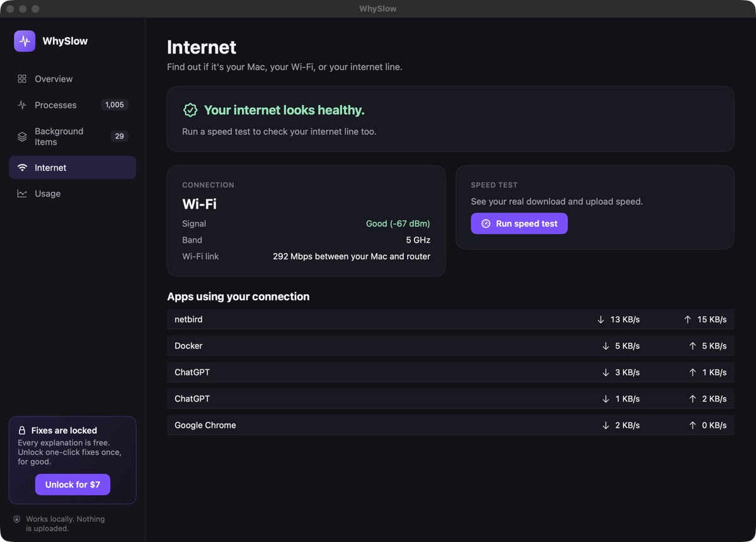756x542 pixels.
Task: Click the Docker upload arrow icon
Action: tap(692, 346)
